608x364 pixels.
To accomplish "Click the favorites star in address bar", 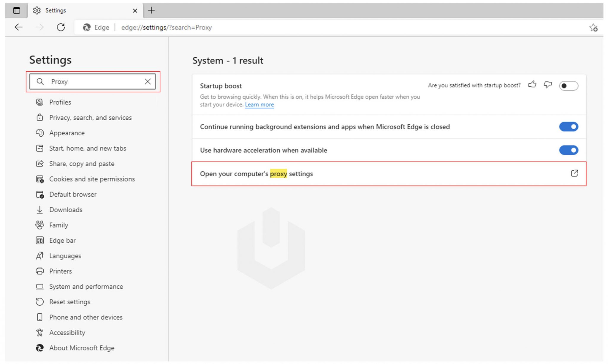I will (x=593, y=27).
